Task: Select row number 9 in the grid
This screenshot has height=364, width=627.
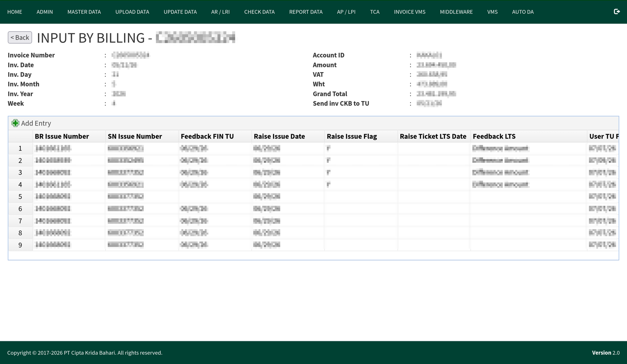Action: point(20,245)
